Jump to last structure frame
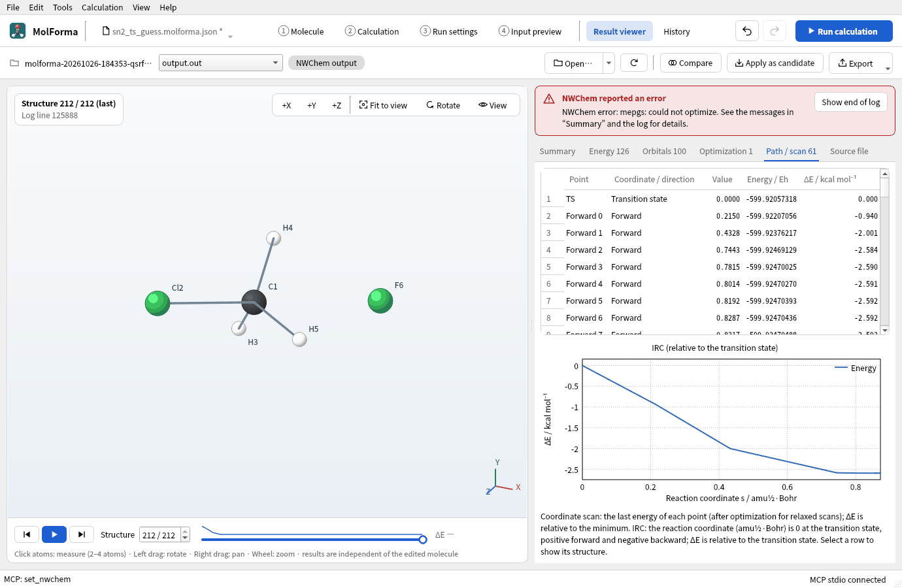The height and width of the screenshot is (588, 902). pyautogui.click(x=82, y=534)
